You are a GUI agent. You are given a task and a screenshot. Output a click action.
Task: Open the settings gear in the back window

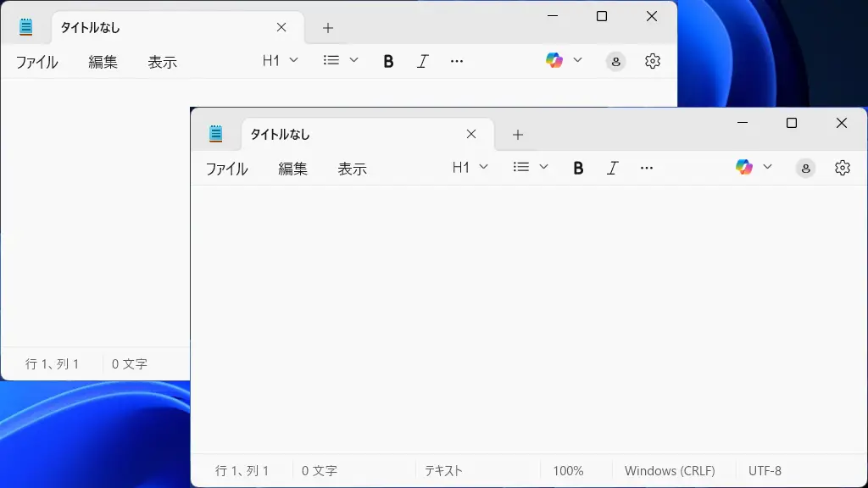click(x=652, y=61)
